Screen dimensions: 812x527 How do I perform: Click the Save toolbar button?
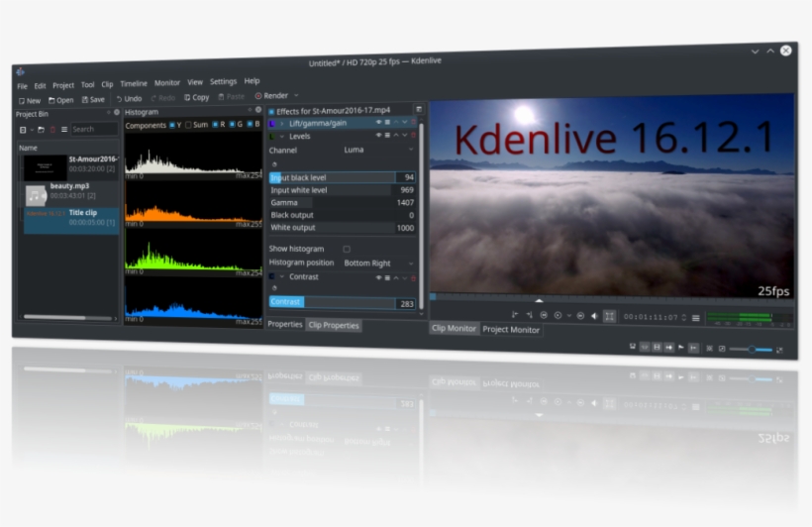[x=93, y=99]
